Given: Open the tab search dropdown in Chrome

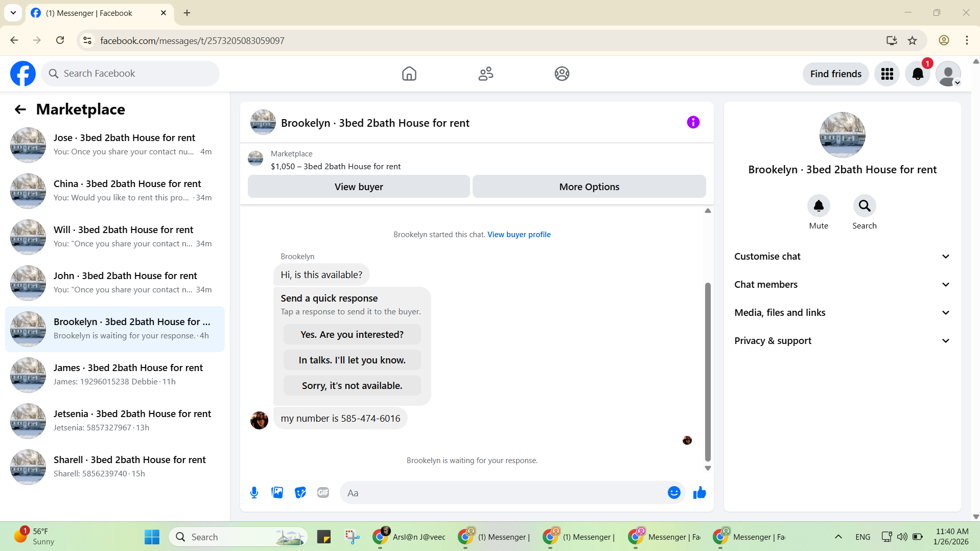Looking at the screenshot, I should pyautogui.click(x=13, y=13).
